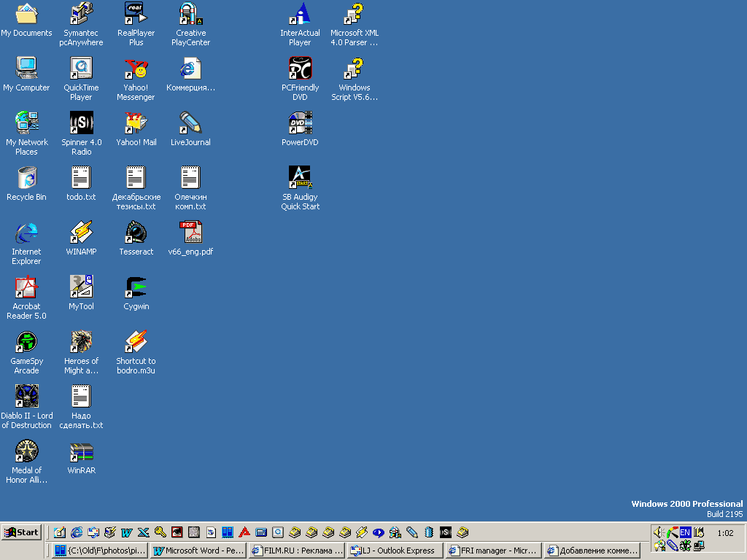Open the Start menu
This screenshot has width=747, height=560.
pyautogui.click(x=22, y=532)
